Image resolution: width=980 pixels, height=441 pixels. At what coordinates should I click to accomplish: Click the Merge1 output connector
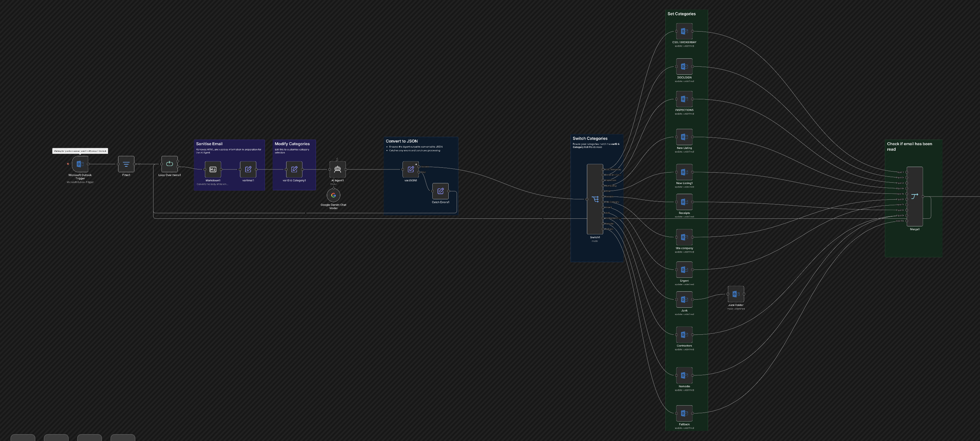(x=923, y=197)
